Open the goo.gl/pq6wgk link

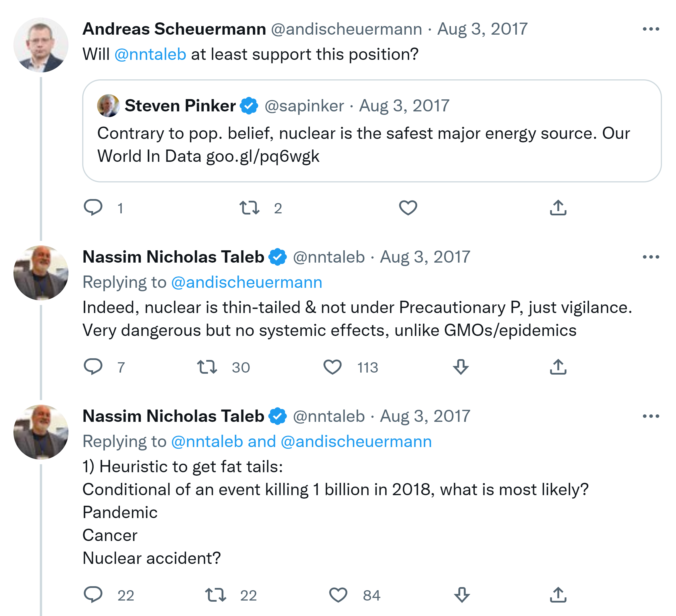(263, 156)
